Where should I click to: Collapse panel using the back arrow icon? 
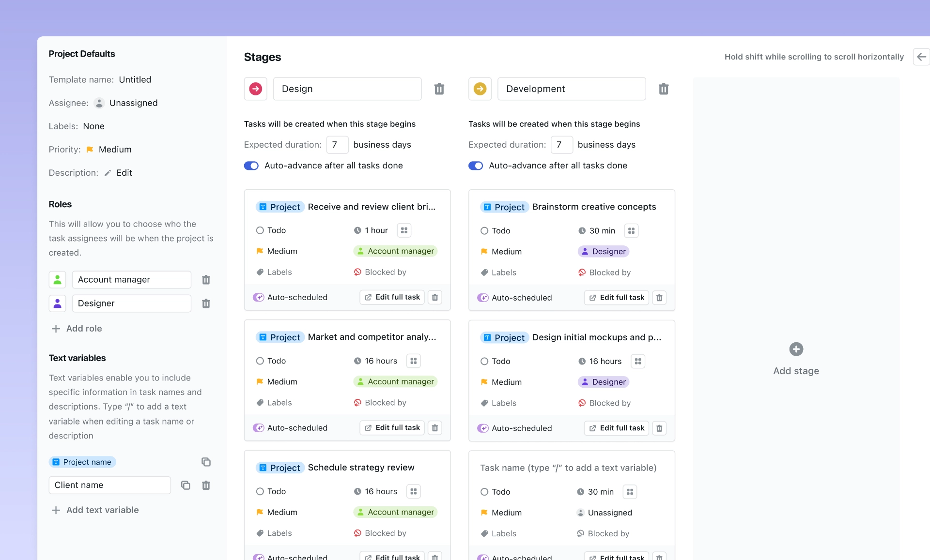(x=921, y=57)
